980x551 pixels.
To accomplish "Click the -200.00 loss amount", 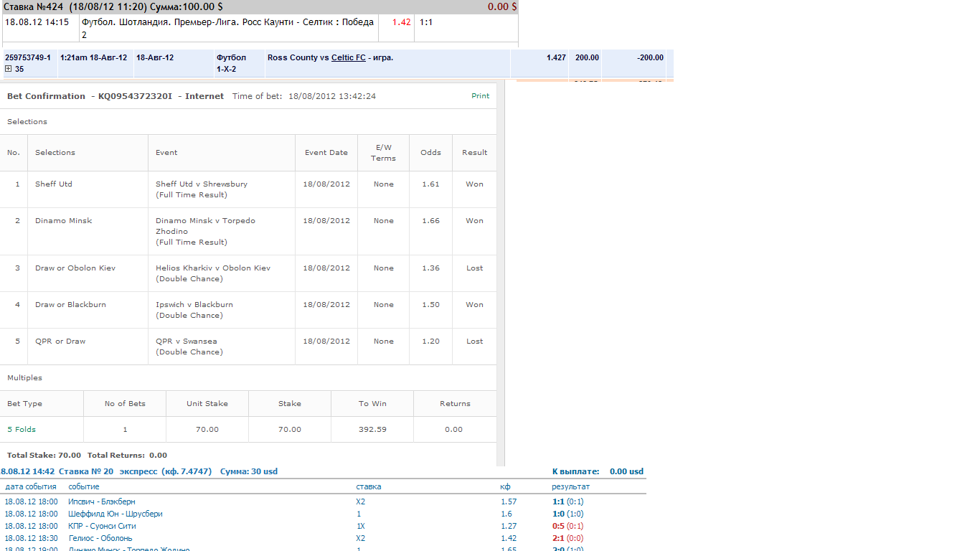I will (651, 57).
